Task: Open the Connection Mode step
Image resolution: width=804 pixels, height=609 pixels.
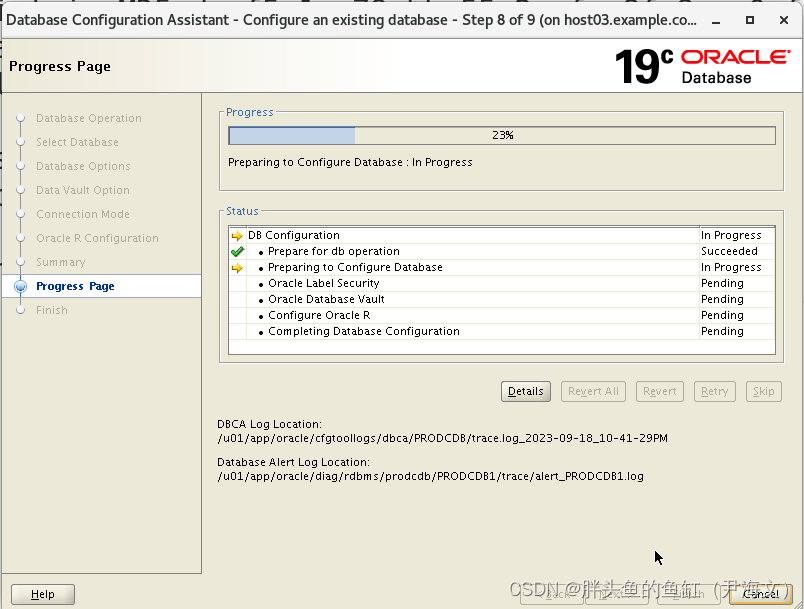Action: [x=83, y=214]
